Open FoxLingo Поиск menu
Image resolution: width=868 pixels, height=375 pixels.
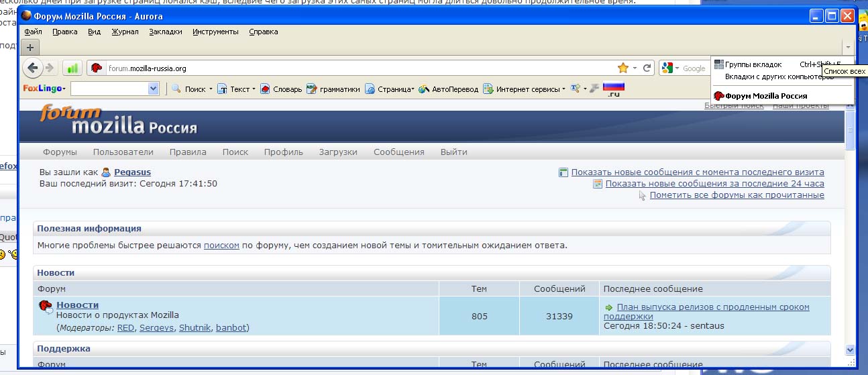(x=192, y=89)
